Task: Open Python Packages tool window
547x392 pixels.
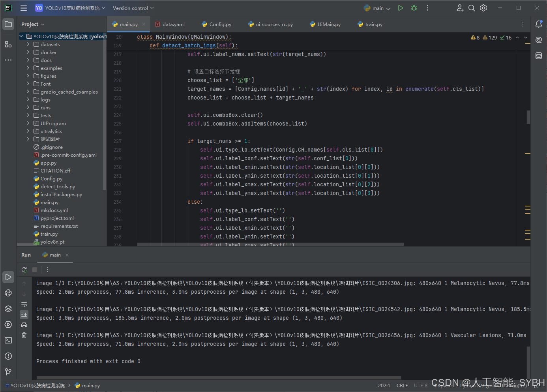Action: (x=8, y=293)
